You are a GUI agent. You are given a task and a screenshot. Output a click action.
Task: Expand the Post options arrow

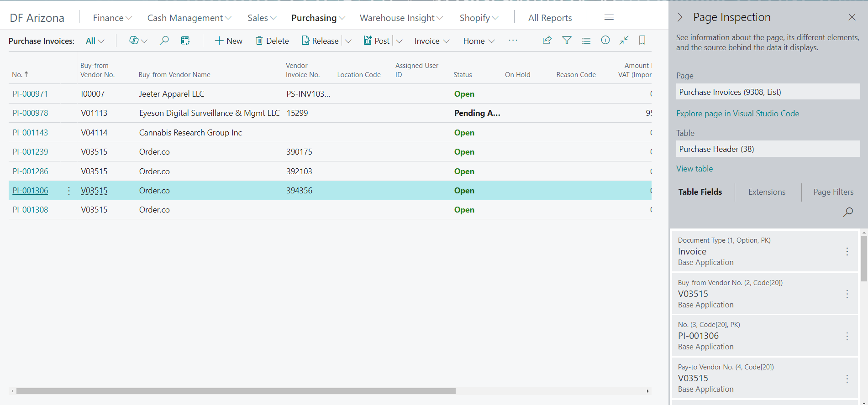(x=399, y=41)
